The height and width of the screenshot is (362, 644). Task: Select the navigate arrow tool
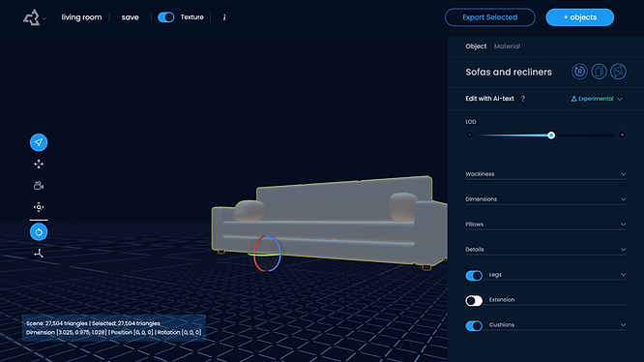coord(39,142)
